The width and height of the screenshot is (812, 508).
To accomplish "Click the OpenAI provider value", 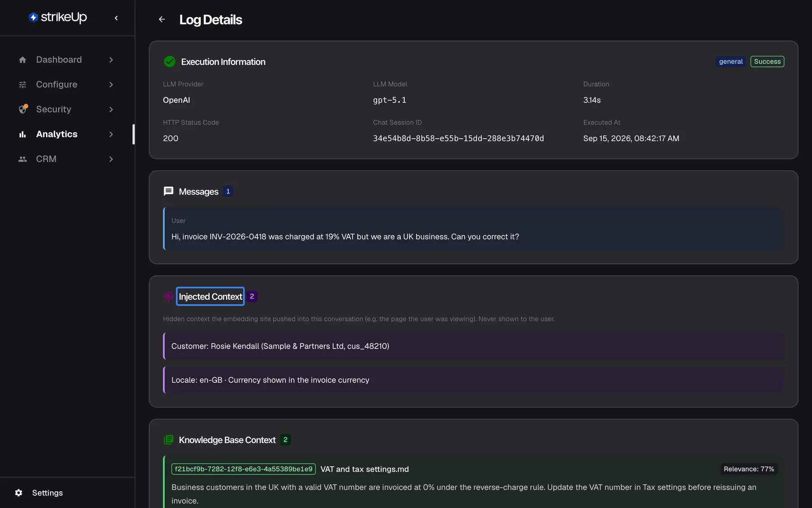I will 176,100.
